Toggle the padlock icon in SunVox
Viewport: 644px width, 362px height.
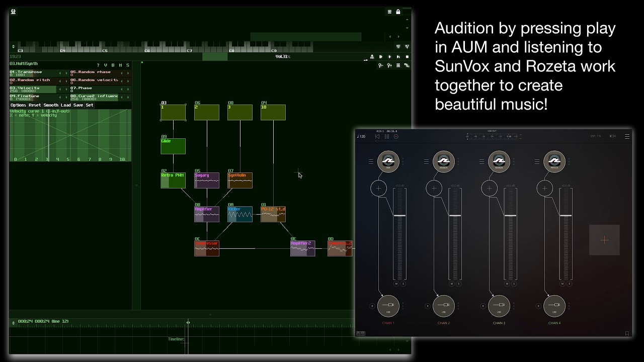click(x=398, y=12)
